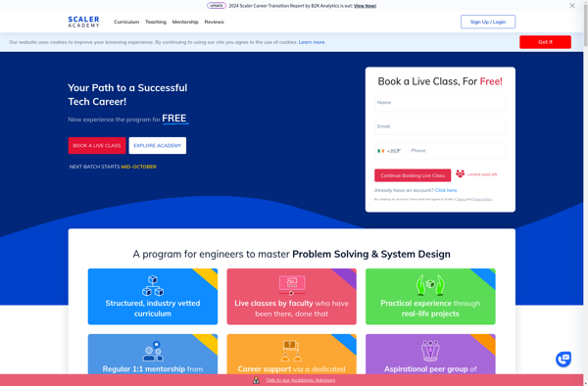Viewport: 588px width, 386px height.
Task: Focus the Email input field
Action: click(440, 126)
